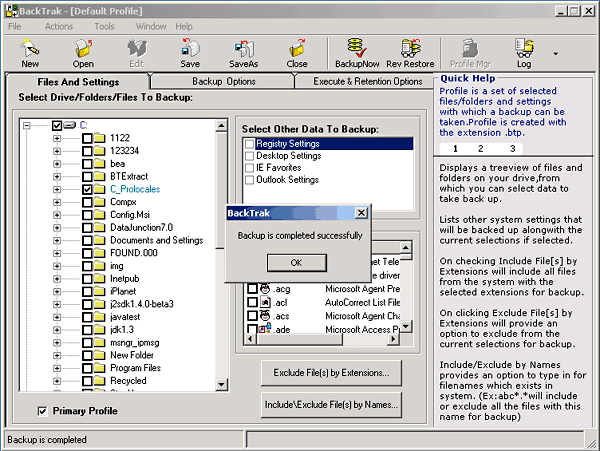This screenshot has height=451, width=600.
Task: Click the .acg file type icon
Action: (x=265, y=288)
